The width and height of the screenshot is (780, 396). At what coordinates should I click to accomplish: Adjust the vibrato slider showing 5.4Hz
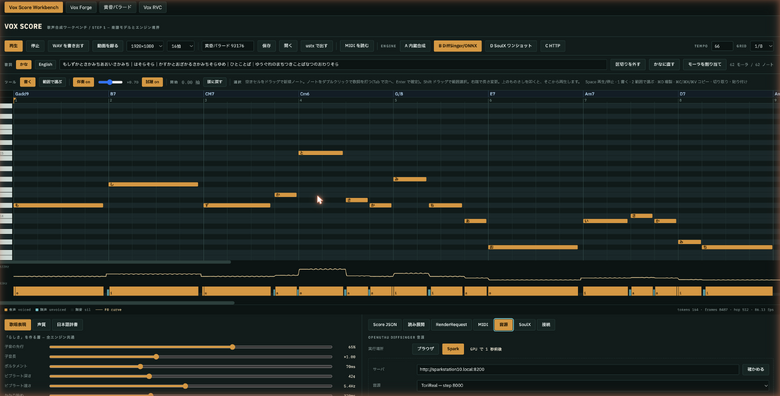191,386
